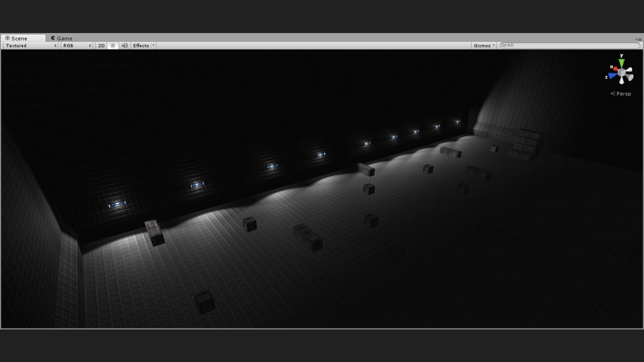This screenshot has width=644, height=362.
Task: Switch to the Game tab
Action: click(62, 38)
